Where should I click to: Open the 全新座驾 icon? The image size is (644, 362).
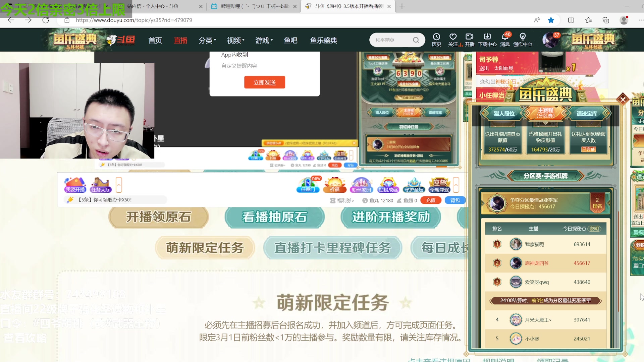(439, 185)
